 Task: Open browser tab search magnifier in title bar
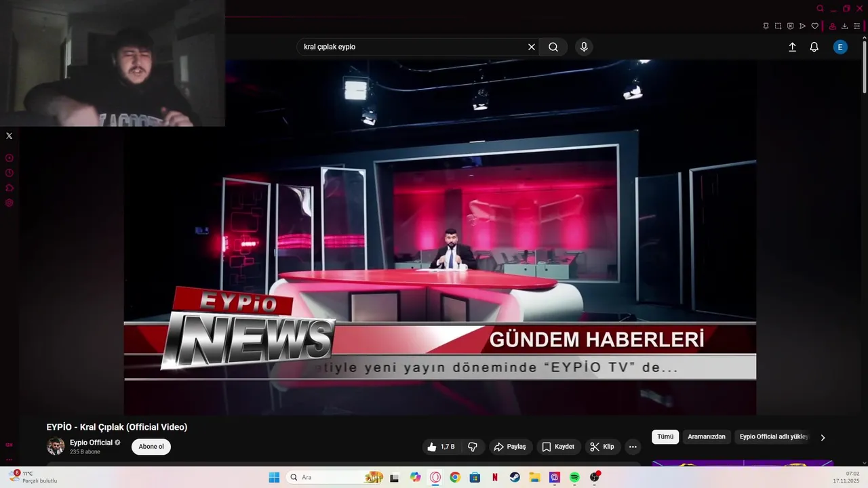820,9
